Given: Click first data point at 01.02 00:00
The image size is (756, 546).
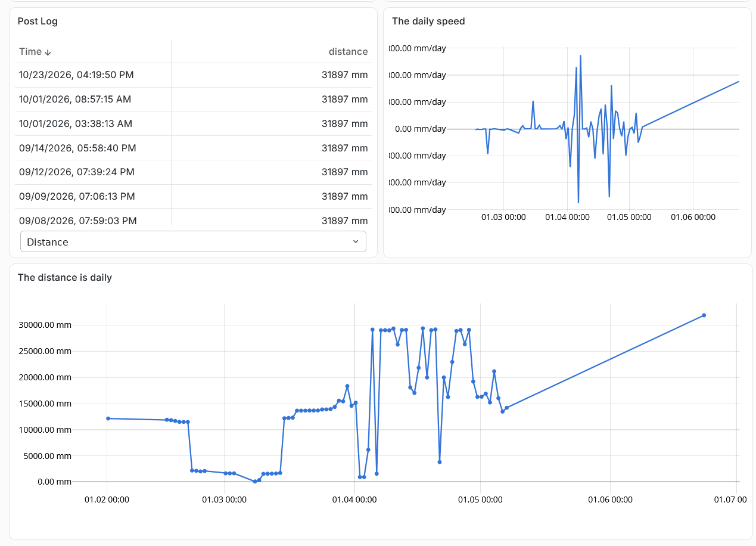Looking at the screenshot, I should [x=108, y=418].
